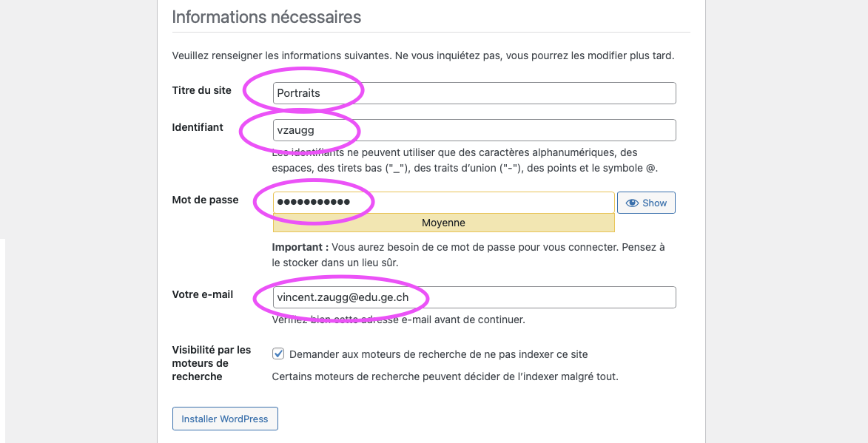
Task: Click the "Mot de passe" label
Action: pos(205,200)
